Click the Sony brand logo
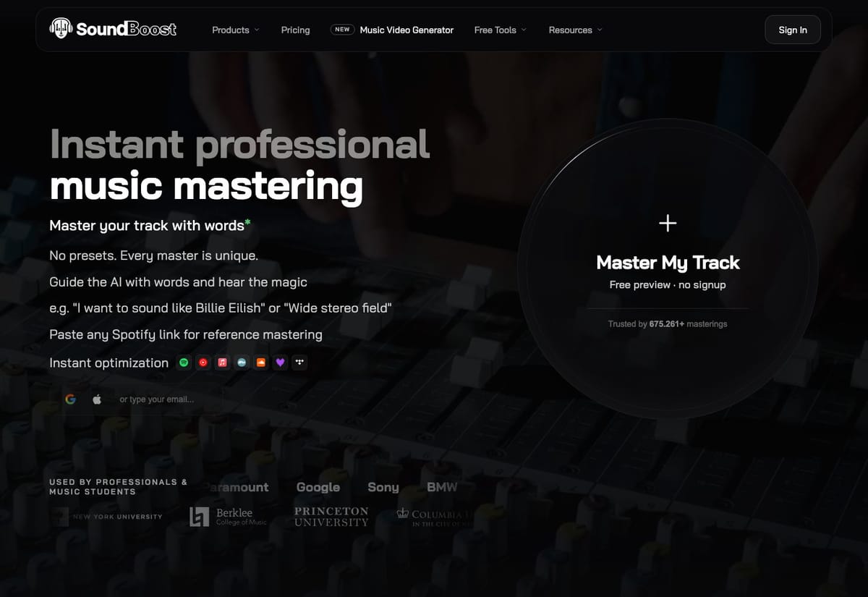The image size is (868, 597). click(x=383, y=487)
